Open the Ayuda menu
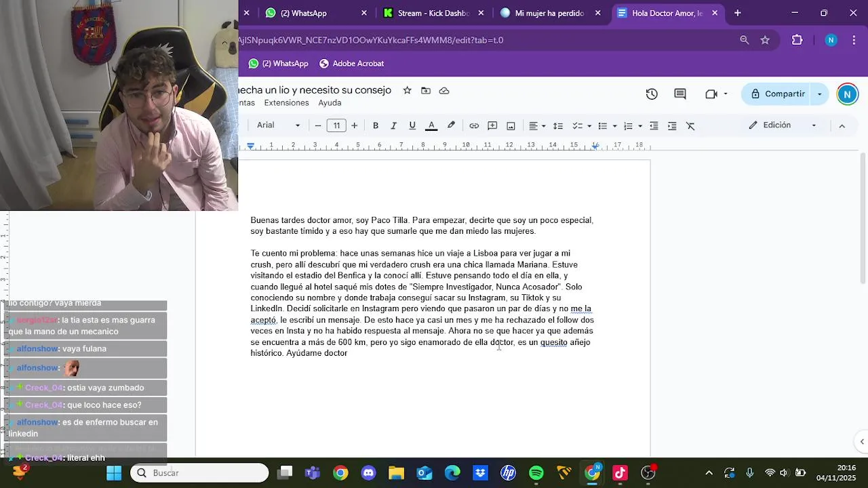Viewport: 868px width, 488px height. (330, 103)
